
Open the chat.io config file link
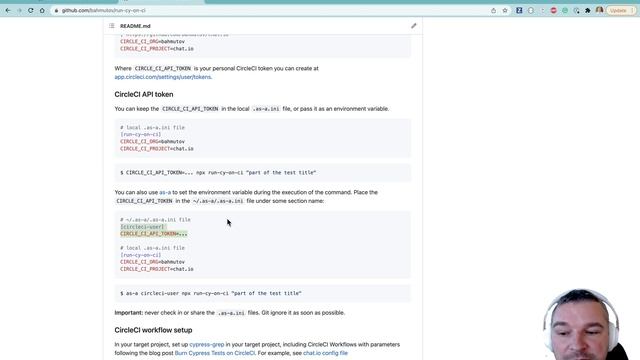[x=325, y=353]
